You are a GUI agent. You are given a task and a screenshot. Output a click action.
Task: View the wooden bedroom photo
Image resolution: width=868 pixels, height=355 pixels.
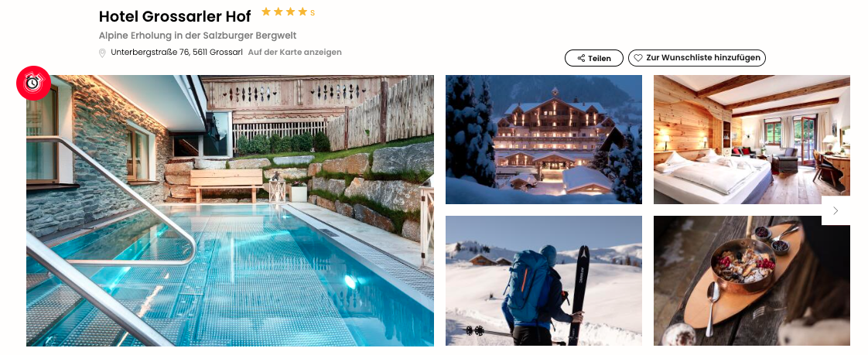pos(751,139)
